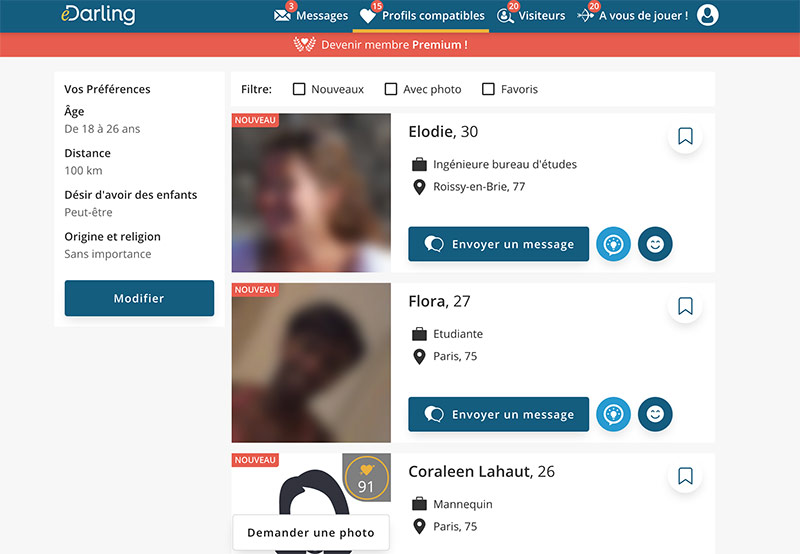
Task: Click Elodie's location Roissy-en-Brie, 77
Action: tap(479, 187)
